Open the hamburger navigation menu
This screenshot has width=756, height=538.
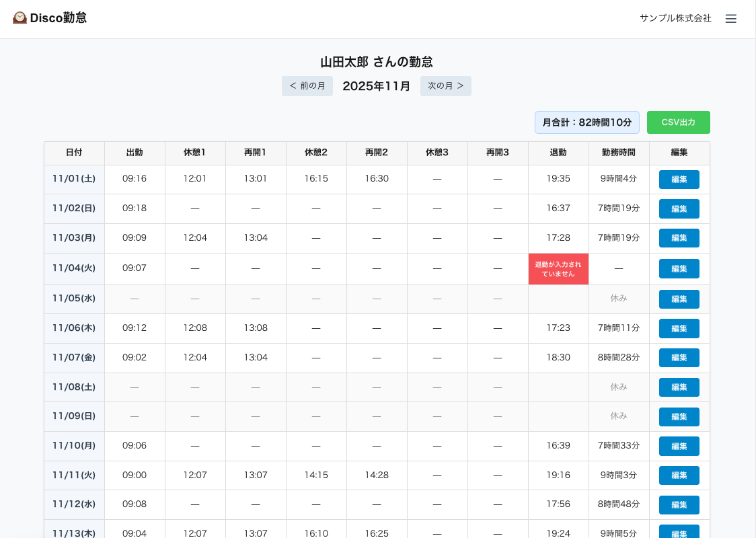(x=731, y=18)
